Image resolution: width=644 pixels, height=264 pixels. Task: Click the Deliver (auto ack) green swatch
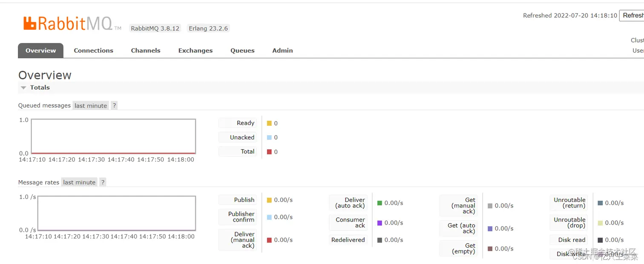point(379,203)
